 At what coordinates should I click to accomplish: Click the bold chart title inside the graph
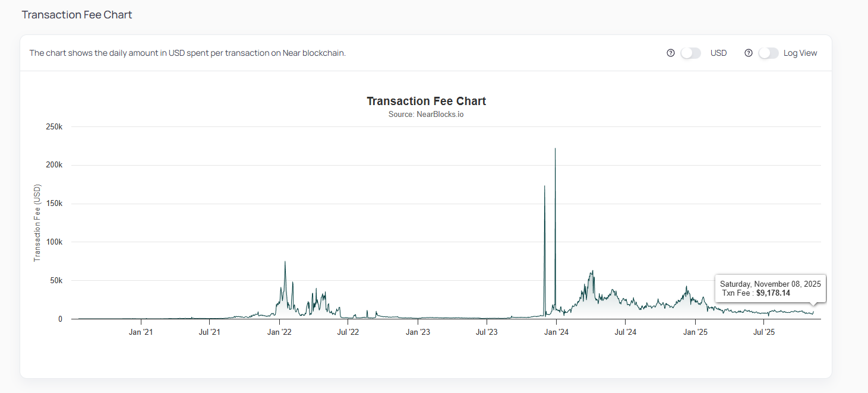click(426, 101)
